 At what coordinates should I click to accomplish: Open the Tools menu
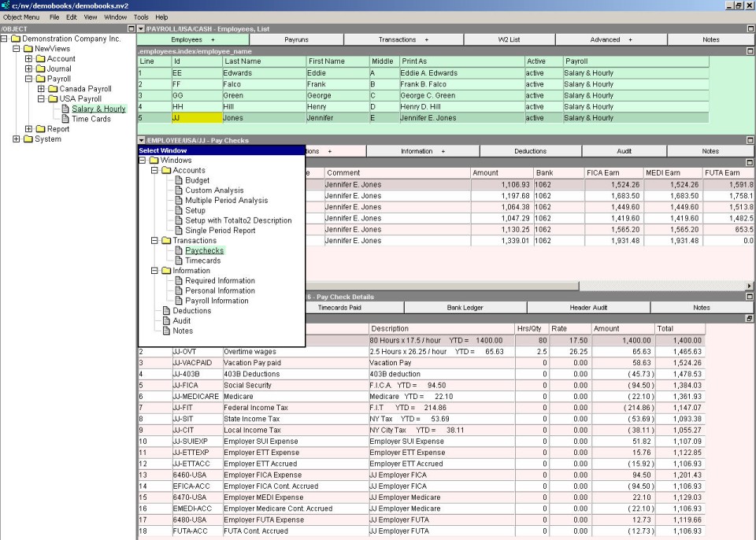pyautogui.click(x=141, y=17)
